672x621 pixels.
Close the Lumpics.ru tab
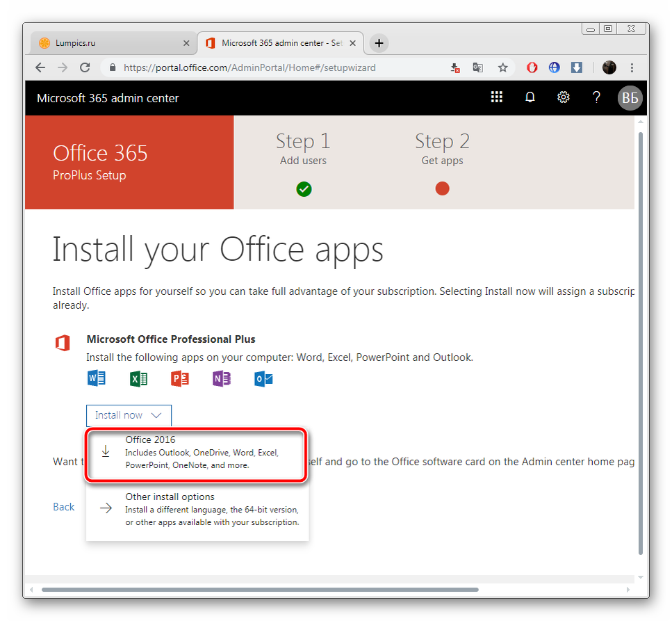[x=186, y=43]
